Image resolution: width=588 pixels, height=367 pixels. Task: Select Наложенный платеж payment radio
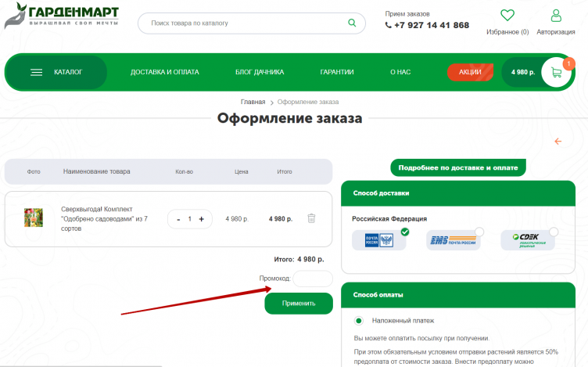(x=359, y=321)
